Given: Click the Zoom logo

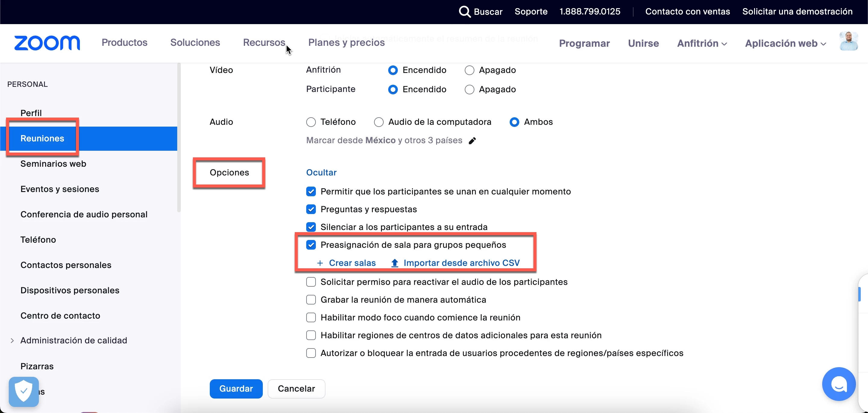Looking at the screenshot, I should (47, 43).
